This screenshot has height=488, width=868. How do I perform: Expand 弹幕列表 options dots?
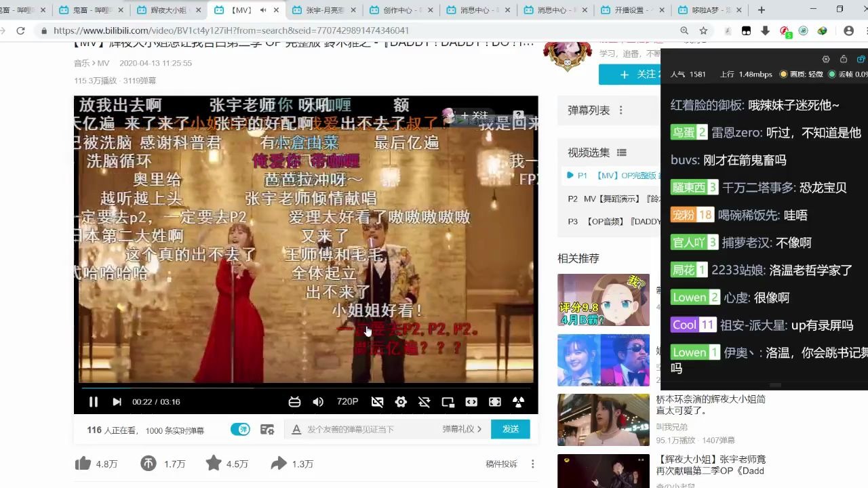[x=620, y=110]
